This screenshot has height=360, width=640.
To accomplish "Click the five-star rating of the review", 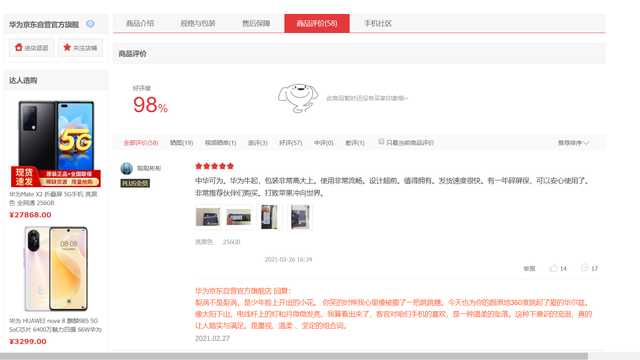I will pos(214,166).
